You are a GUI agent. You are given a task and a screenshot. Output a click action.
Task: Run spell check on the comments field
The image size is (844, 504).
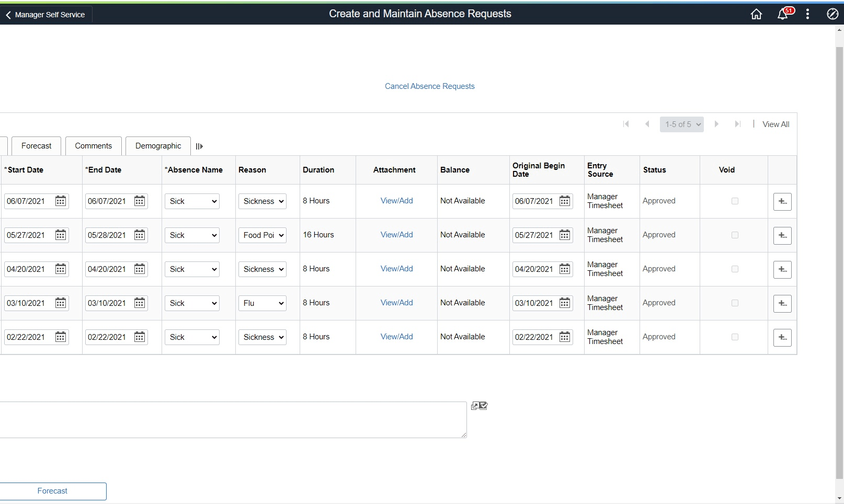pos(484,406)
